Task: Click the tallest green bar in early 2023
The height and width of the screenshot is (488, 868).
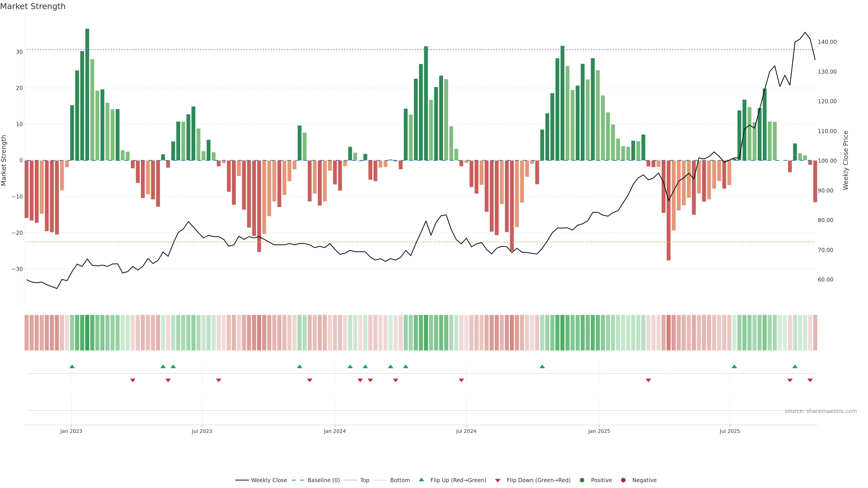Action: [87, 94]
